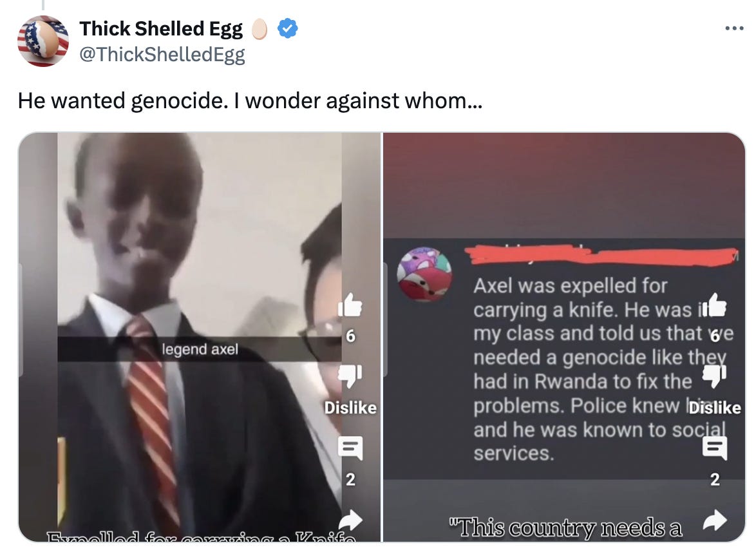
Task: Open comments icon on left video
Action: pos(350,448)
